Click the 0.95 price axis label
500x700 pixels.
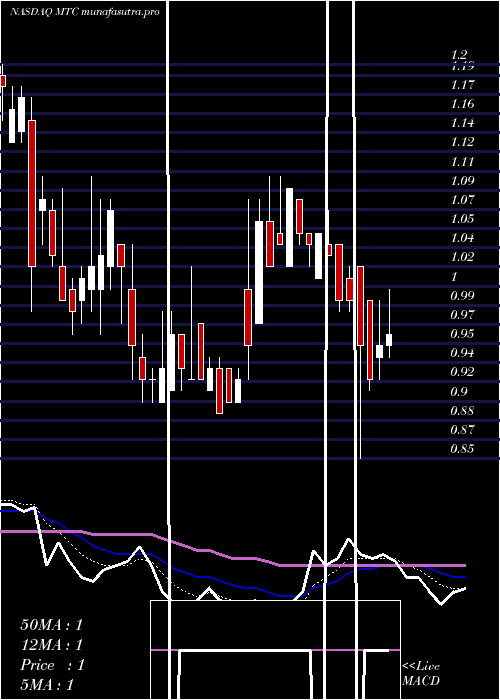[462, 333]
